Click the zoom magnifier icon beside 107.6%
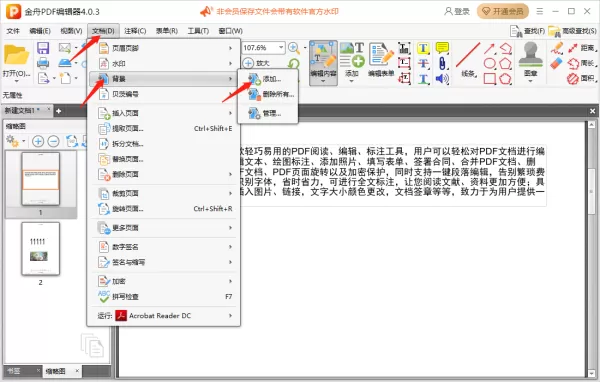This screenshot has height=382, width=600. (x=294, y=48)
